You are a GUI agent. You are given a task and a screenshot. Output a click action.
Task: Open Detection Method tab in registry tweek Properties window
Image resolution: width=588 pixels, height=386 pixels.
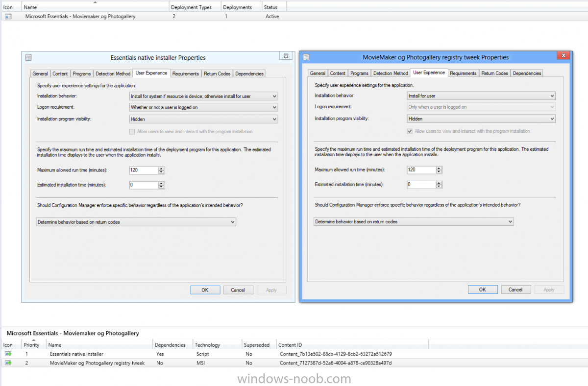pyautogui.click(x=391, y=73)
